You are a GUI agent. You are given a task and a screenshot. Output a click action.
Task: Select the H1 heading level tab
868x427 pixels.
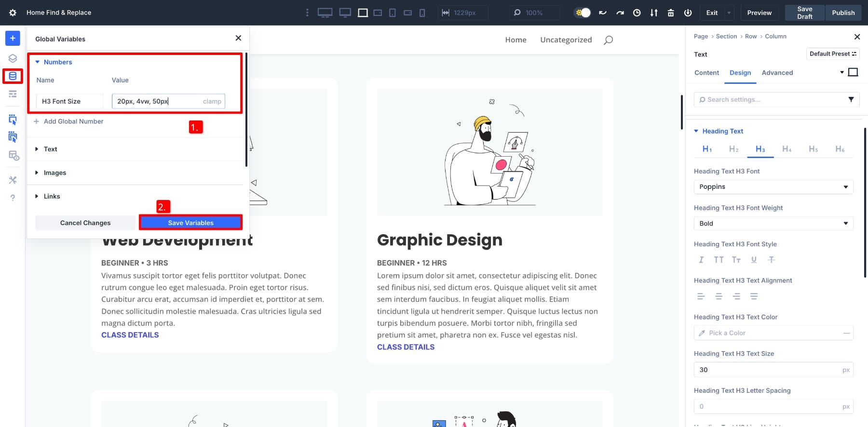tap(707, 149)
